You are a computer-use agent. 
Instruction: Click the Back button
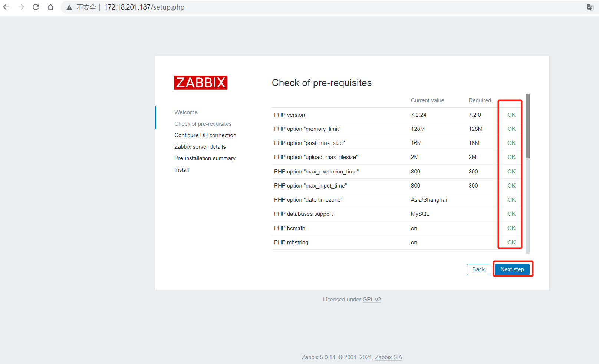pyautogui.click(x=478, y=269)
